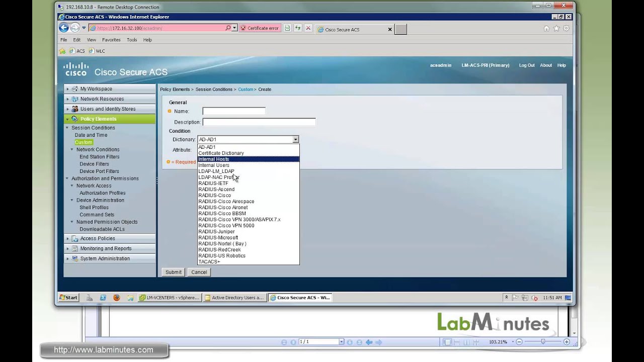644x362 pixels.
Task: Click the browser Forward arrow button
Action: 75,28
